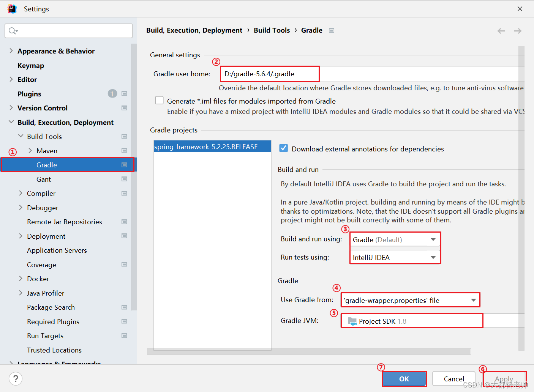The image size is (534, 392).
Task: Click the settings tree vertical scrollbar
Action: tap(134, 177)
